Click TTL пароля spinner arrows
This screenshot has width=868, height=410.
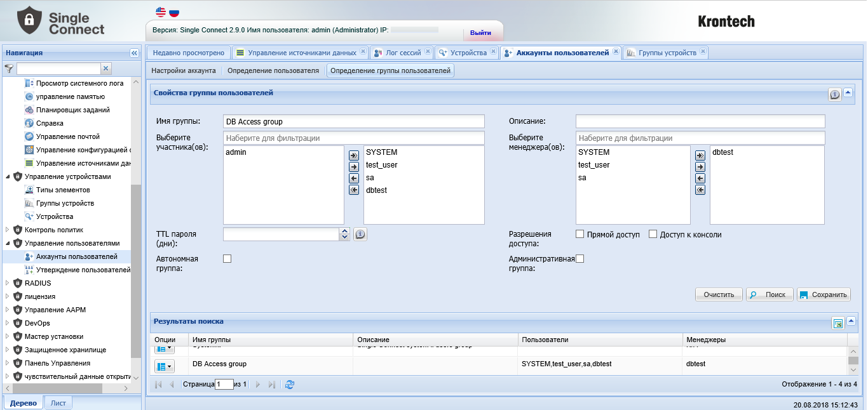[345, 234]
